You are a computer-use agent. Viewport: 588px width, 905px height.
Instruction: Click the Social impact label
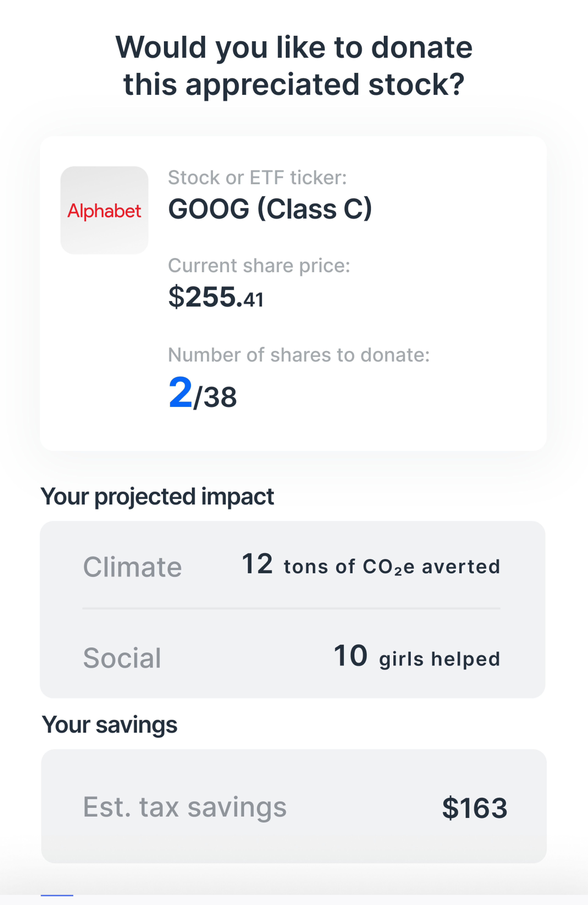[x=122, y=658]
